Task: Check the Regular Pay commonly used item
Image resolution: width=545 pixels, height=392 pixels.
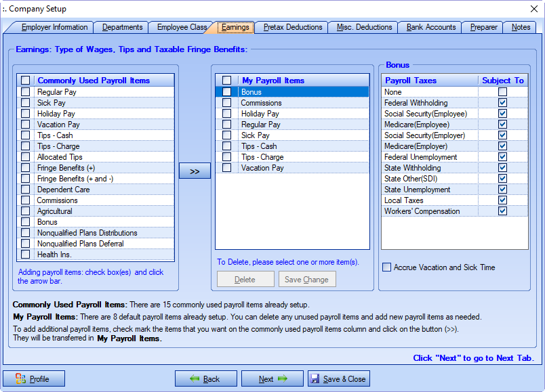Action: coord(26,92)
